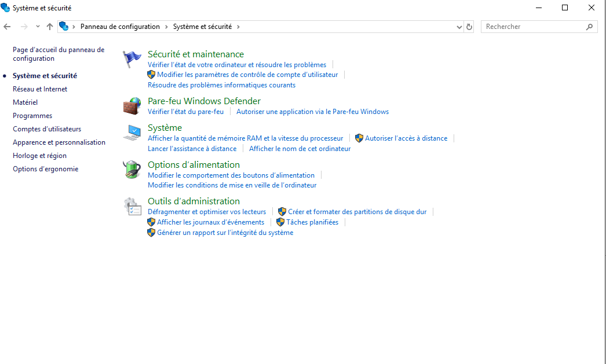
Task: Click the Système computer monitor icon
Action: [x=132, y=133]
